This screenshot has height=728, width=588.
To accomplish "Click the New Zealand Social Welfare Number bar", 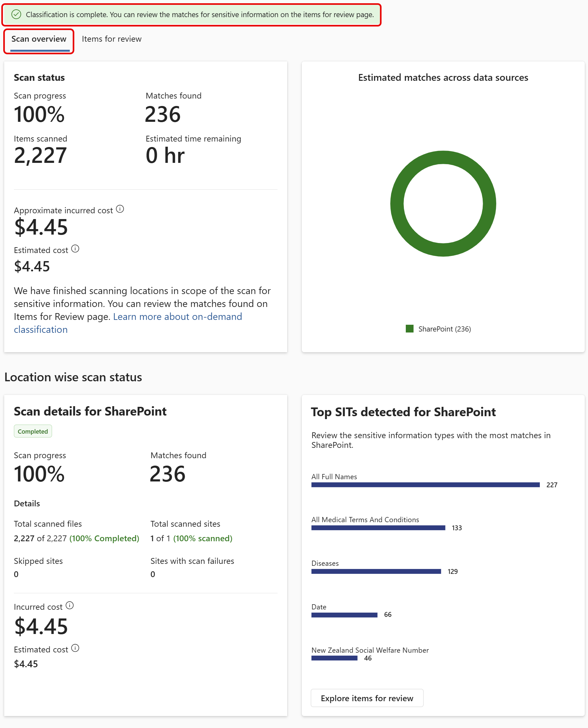I will point(334,658).
